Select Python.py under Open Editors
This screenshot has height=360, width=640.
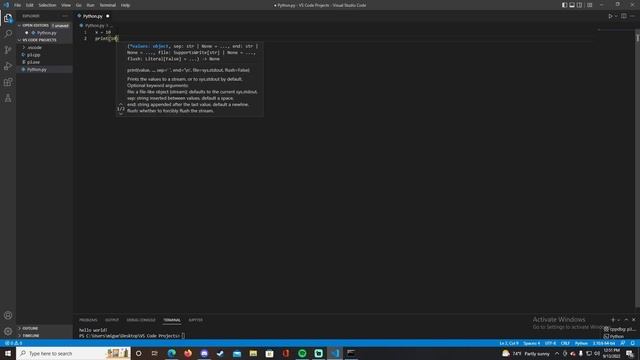point(44,33)
